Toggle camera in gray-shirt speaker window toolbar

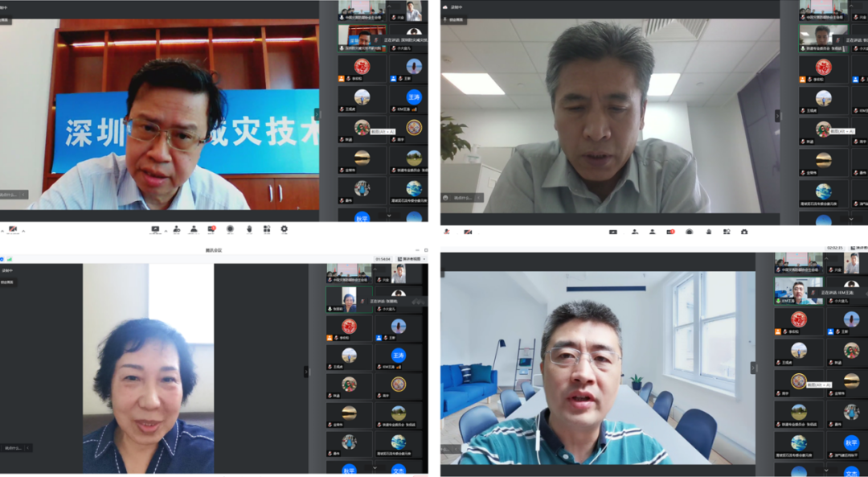click(468, 232)
